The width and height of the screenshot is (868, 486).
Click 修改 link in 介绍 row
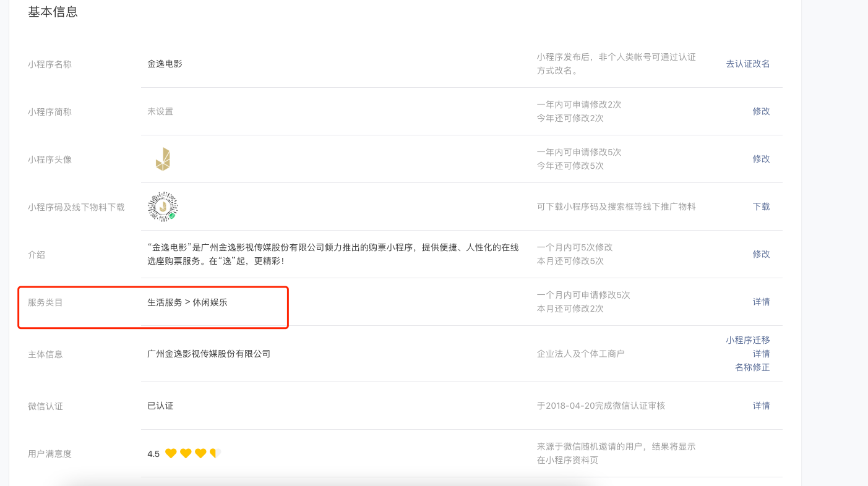click(x=761, y=254)
